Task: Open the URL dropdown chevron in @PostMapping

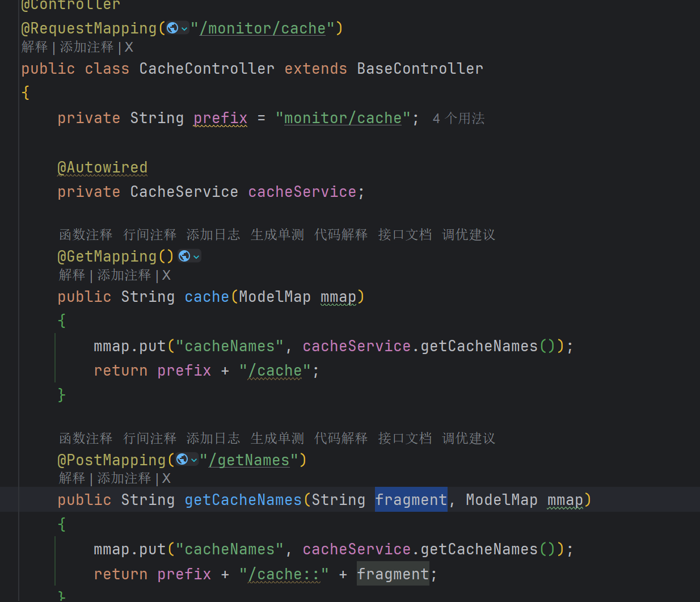Action: 194,460
